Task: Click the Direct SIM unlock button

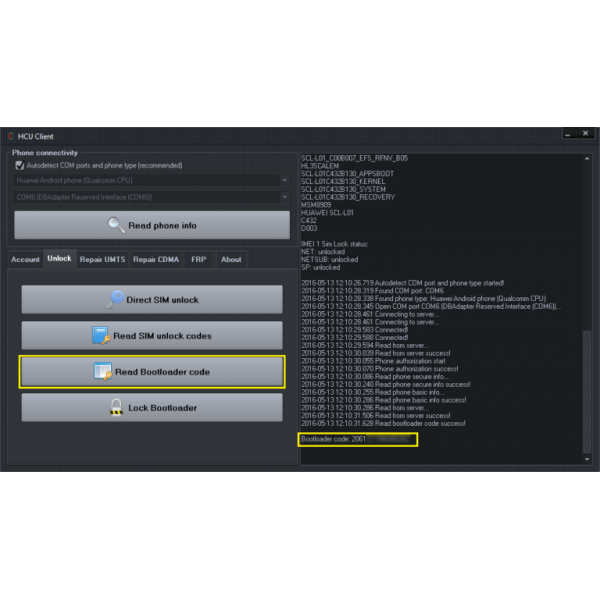Action: [x=152, y=299]
